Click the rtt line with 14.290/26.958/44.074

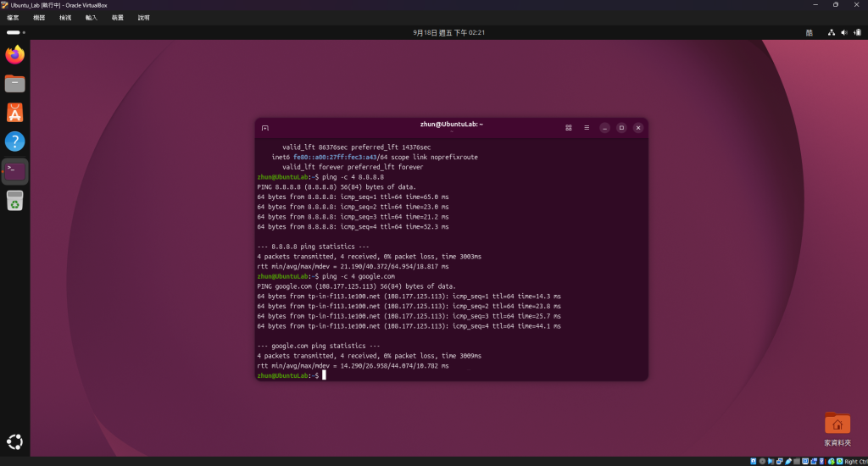coord(353,365)
